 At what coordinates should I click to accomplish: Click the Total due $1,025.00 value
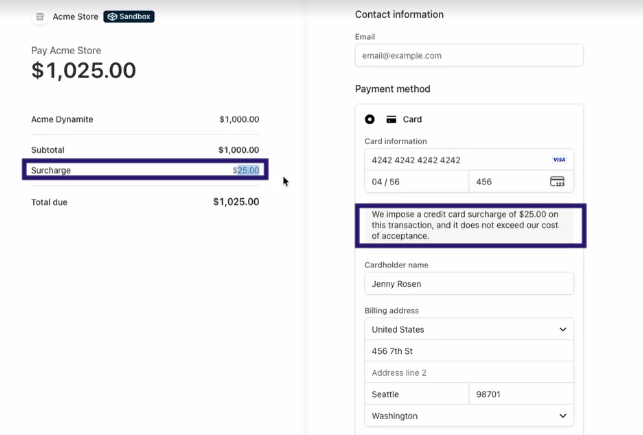pyautogui.click(x=236, y=202)
